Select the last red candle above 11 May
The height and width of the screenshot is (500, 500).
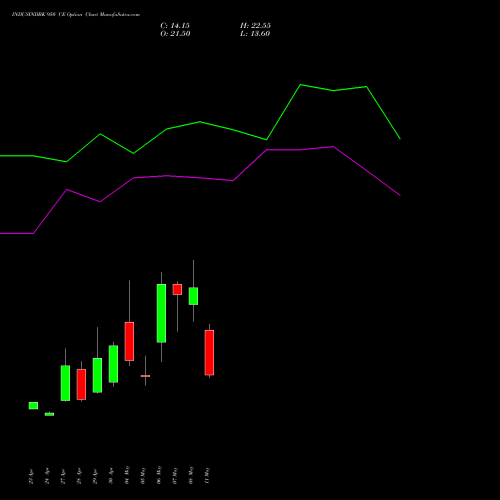[x=209, y=352]
